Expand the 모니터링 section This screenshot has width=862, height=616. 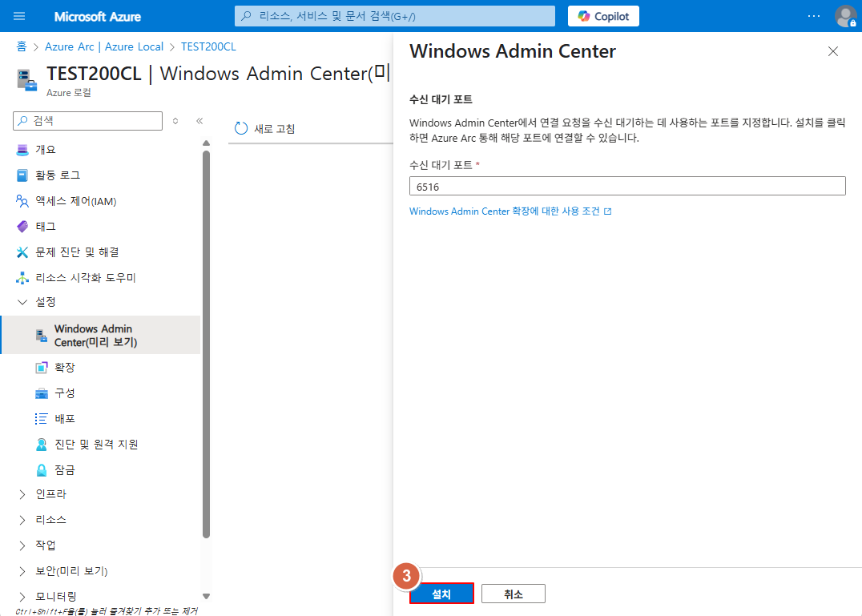22,597
